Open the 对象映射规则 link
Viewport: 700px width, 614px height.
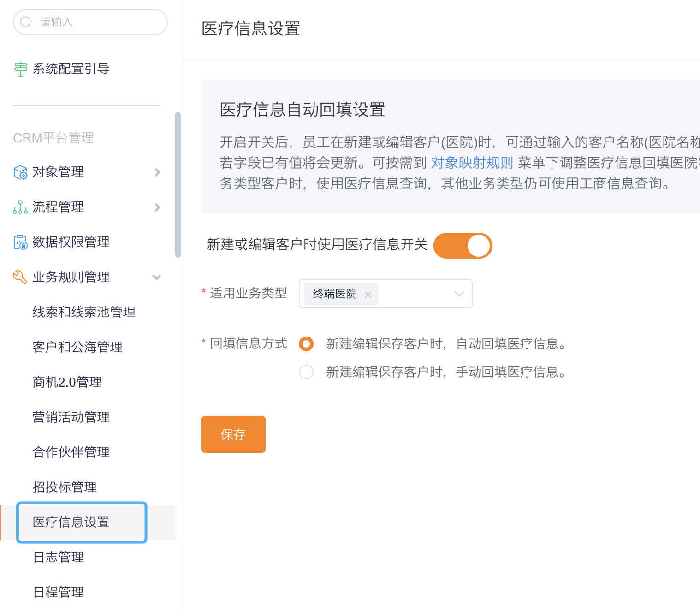pos(472,163)
